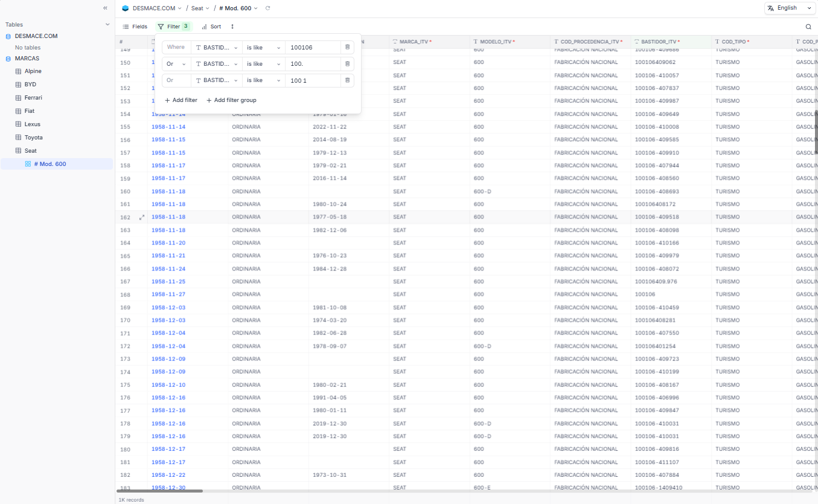Screen dimensions: 818x504
Task: Click the translate icon in language selector
Action: click(x=771, y=8)
